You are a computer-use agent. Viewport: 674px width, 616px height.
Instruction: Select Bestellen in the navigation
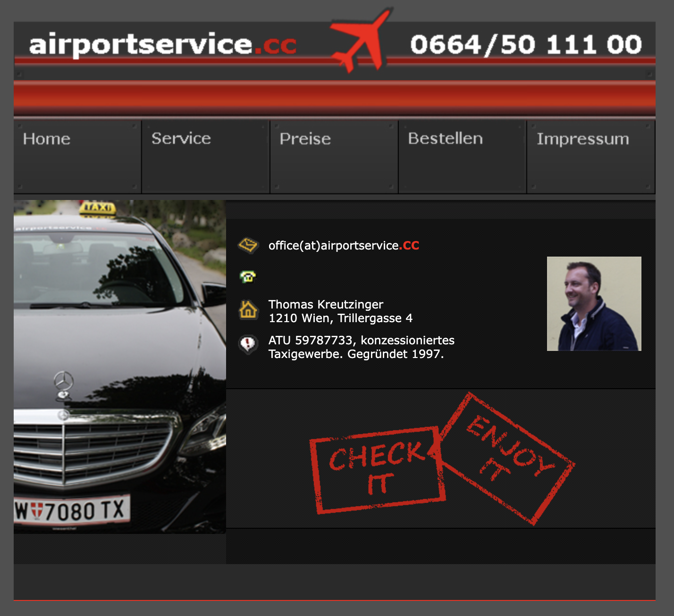click(x=445, y=139)
